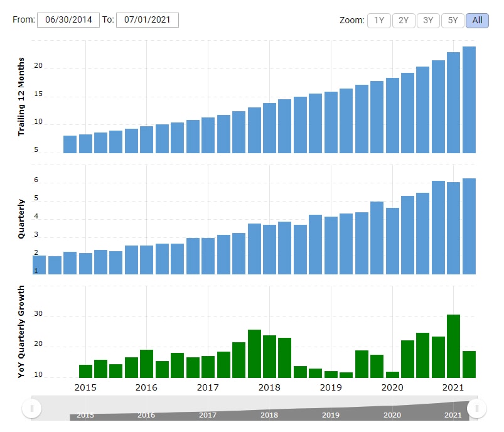Select the 2Y zoom range

(x=404, y=20)
